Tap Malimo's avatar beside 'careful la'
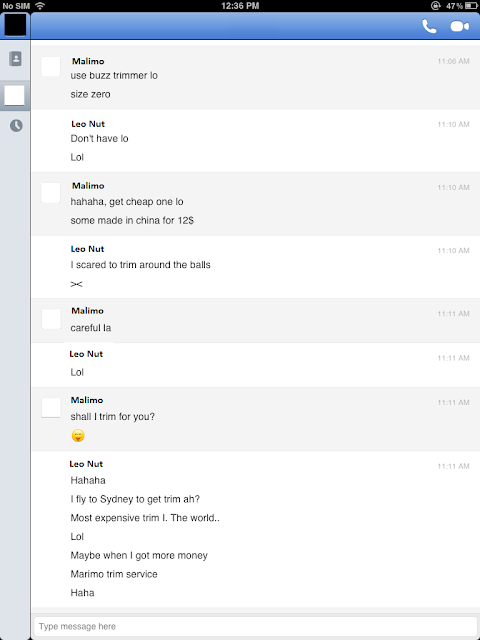This screenshot has height=640, width=480. 51,319
